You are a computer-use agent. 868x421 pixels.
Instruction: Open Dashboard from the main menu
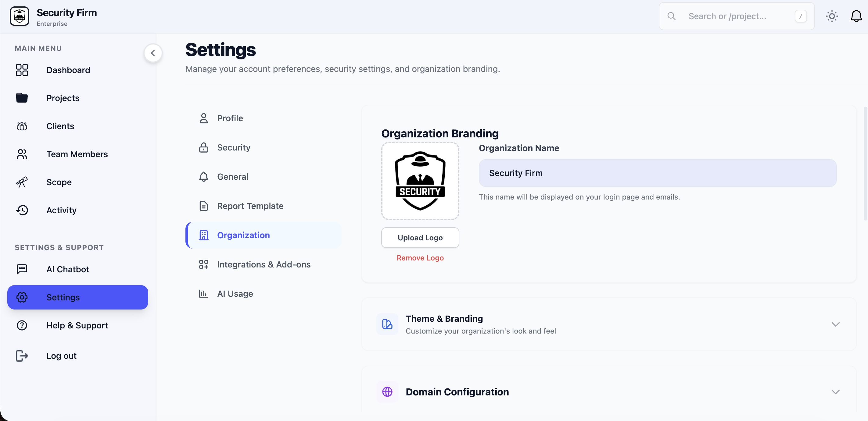coord(78,70)
